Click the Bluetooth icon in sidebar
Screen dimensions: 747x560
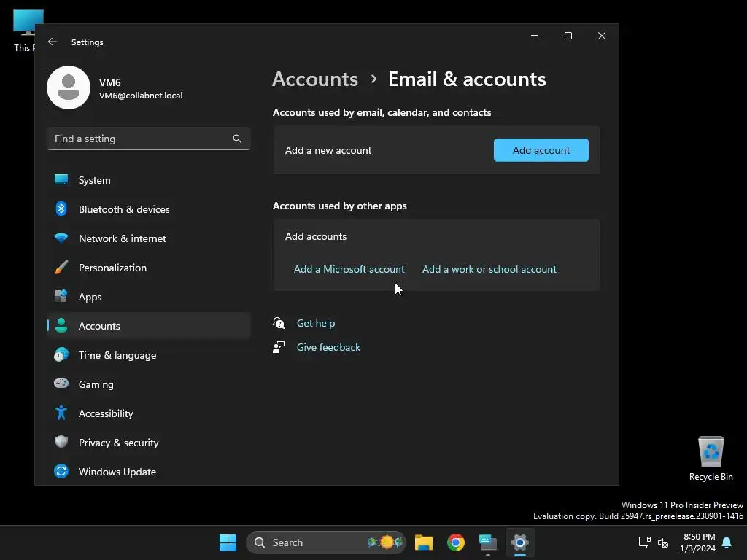(61, 209)
